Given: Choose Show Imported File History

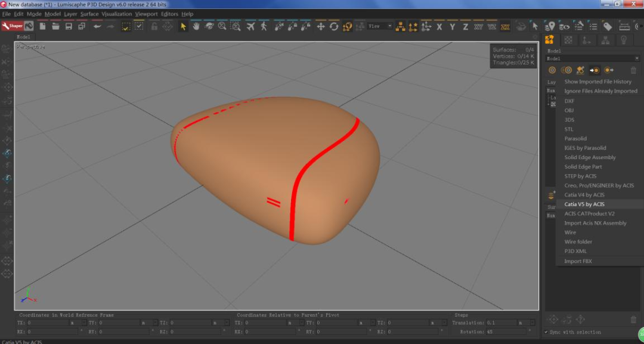Looking at the screenshot, I should coord(597,82).
